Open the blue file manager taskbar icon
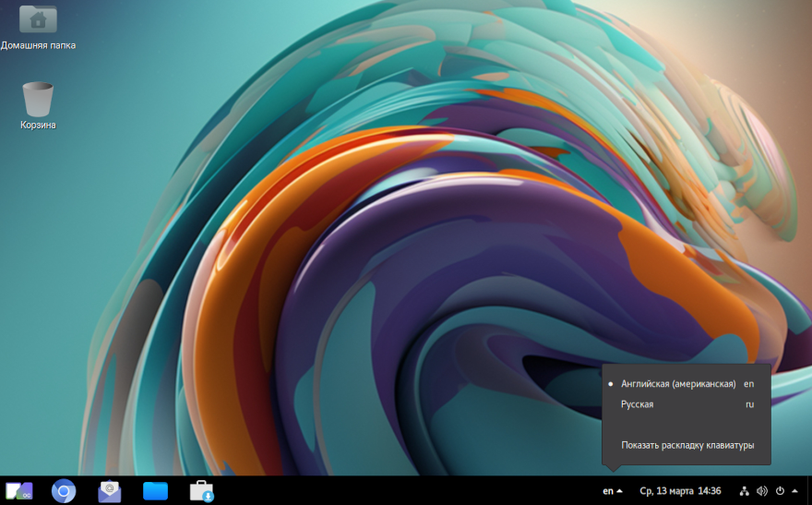 pos(156,491)
